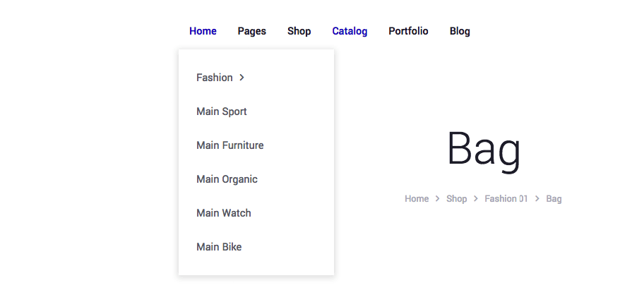Click the chevron before breadcrumb Bag
The width and height of the screenshot is (644, 302).
[537, 199]
